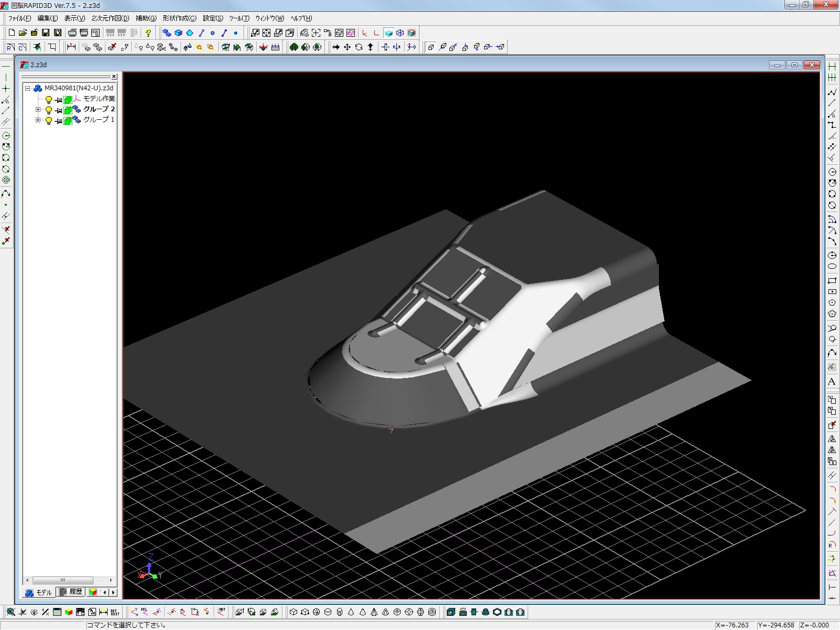Viewport: 840px width, 630px height.
Task: Click the text 'A' tool in right toolbar
Action: [x=832, y=382]
